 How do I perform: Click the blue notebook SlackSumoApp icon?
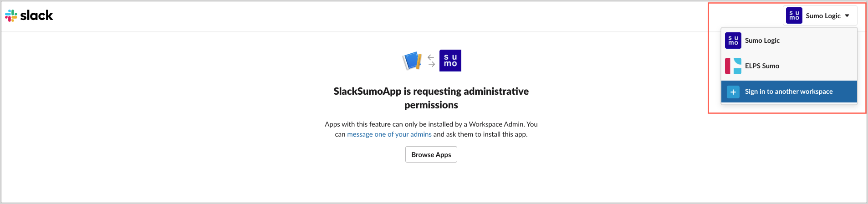[x=412, y=61]
